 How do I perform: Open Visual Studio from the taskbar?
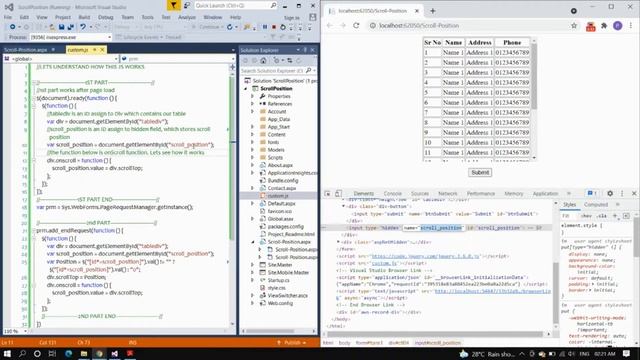(x=114, y=353)
